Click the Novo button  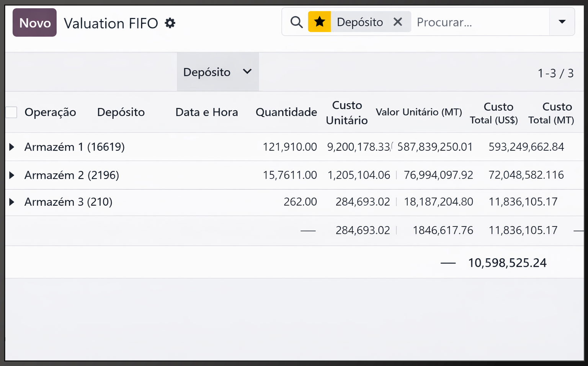pos(34,23)
